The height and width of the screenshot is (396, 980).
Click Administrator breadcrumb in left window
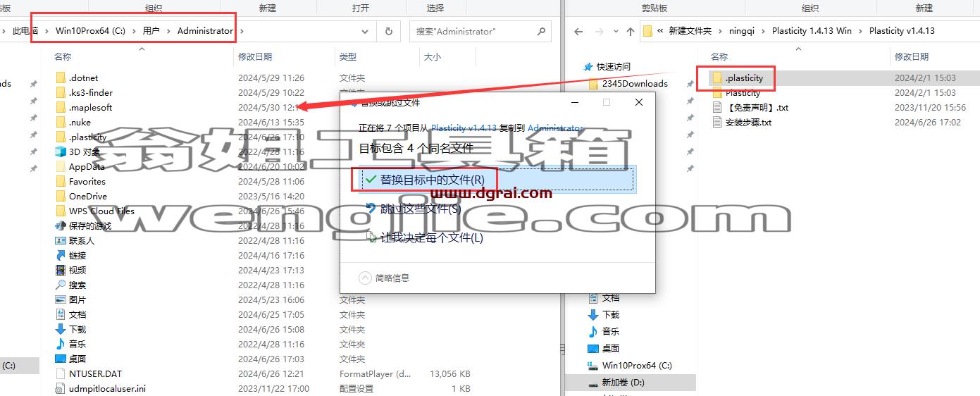(x=205, y=31)
